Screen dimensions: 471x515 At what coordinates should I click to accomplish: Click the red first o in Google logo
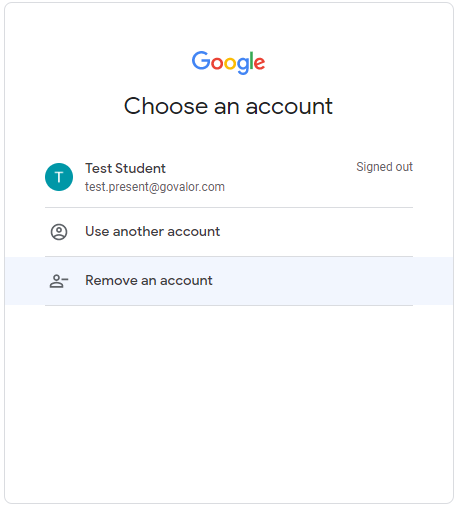pyautogui.click(x=217, y=63)
